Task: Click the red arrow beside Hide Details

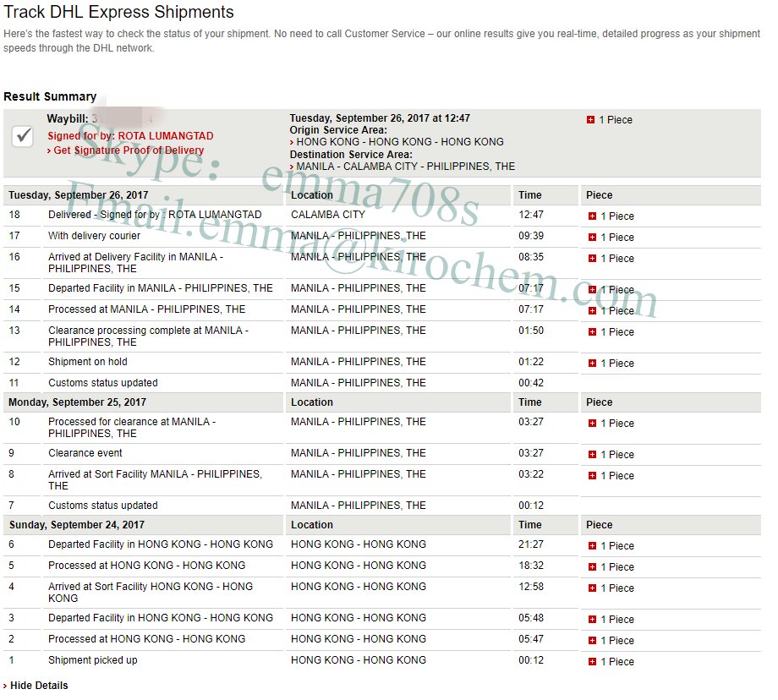Action: tap(5, 686)
